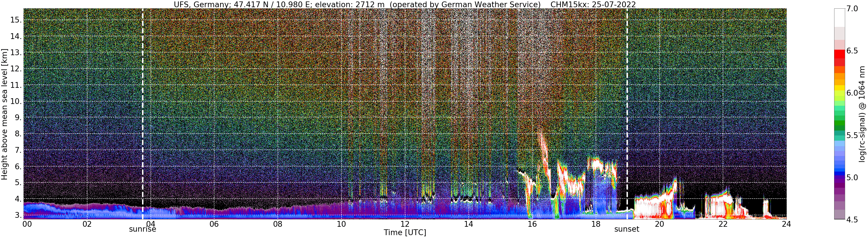Image resolution: width=868 pixels, height=238 pixels.
Task: Click the colorbar tick label '7.0'
Action: click(852, 8)
